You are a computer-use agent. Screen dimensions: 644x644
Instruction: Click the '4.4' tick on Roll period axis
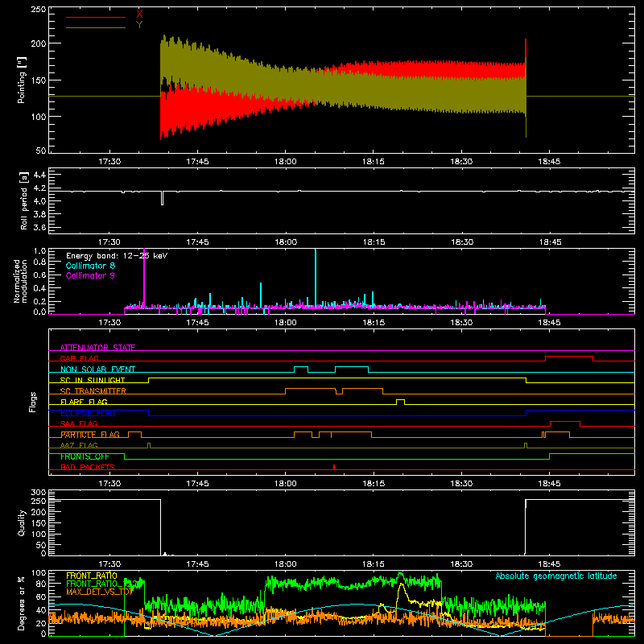point(39,175)
